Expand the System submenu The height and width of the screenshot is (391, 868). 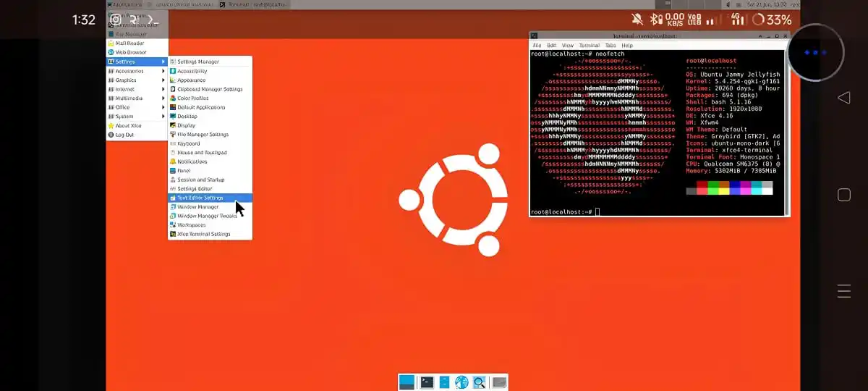[x=137, y=116]
